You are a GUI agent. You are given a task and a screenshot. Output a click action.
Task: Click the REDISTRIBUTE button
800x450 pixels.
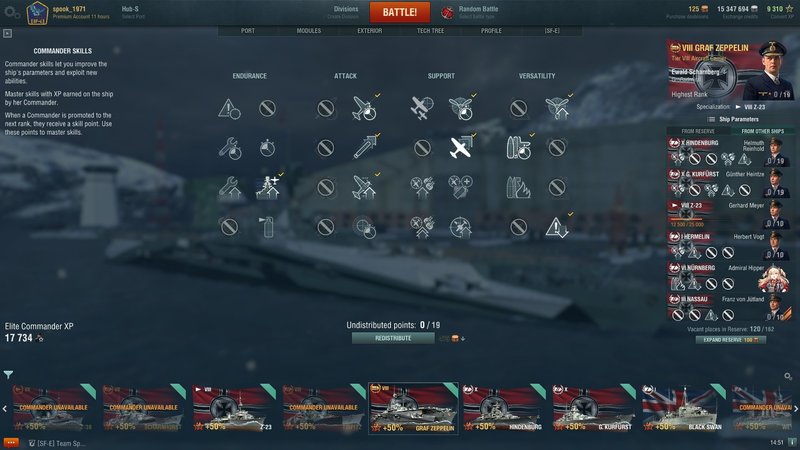(393, 338)
